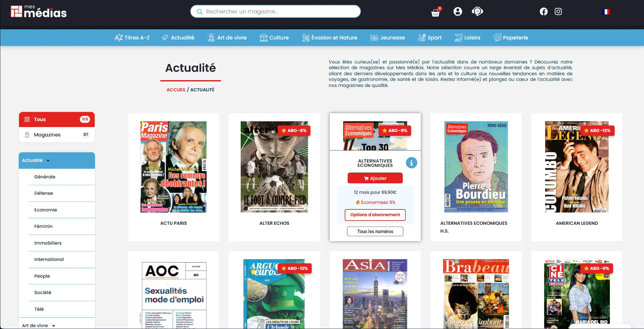Visit the Instagram page icon
This screenshot has width=644, height=329.
point(558,12)
